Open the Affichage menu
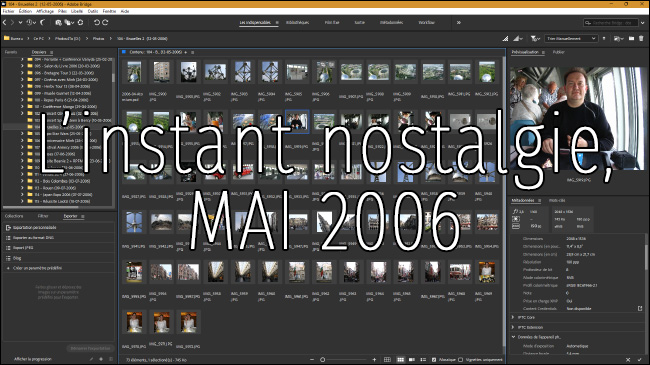 45,11
